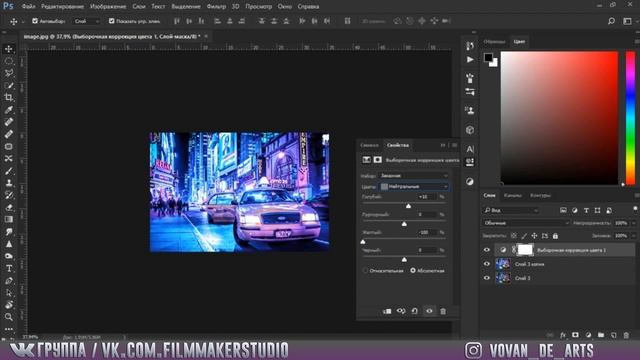The image size is (640, 360).
Task: Select the Eyedropper tool
Action: [x=9, y=110]
